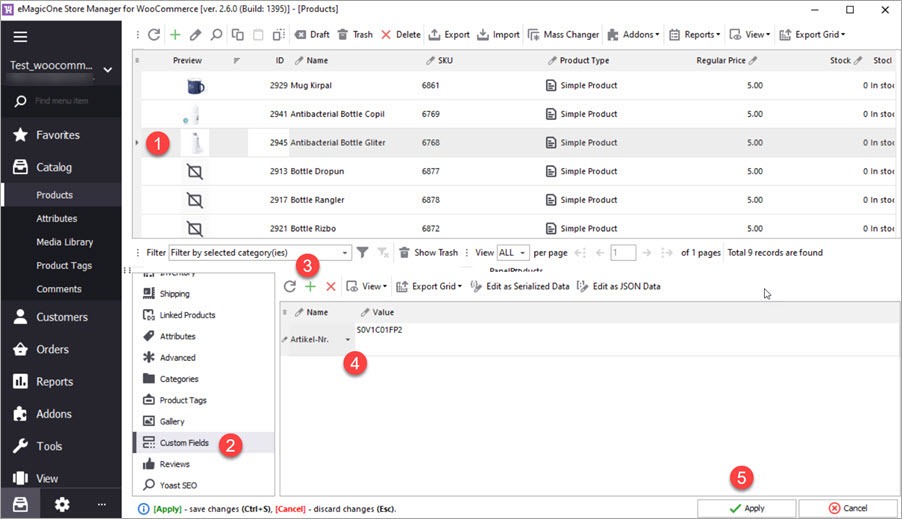Add new product with green plus icon
The image size is (902, 519).
[175, 34]
